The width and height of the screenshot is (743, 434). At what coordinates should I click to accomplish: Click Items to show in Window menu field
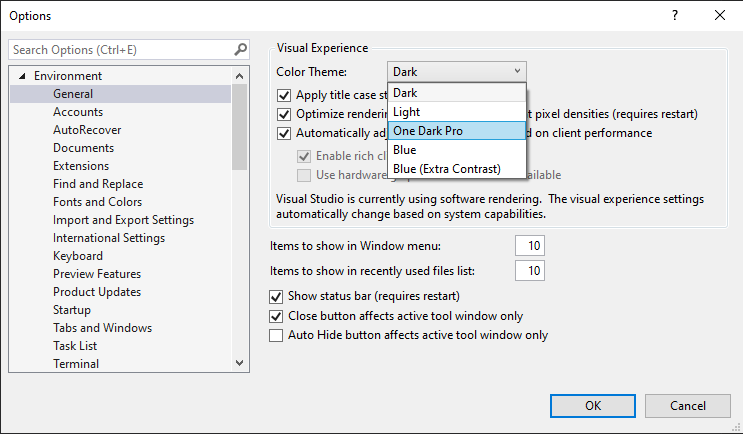[x=530, y=246]
